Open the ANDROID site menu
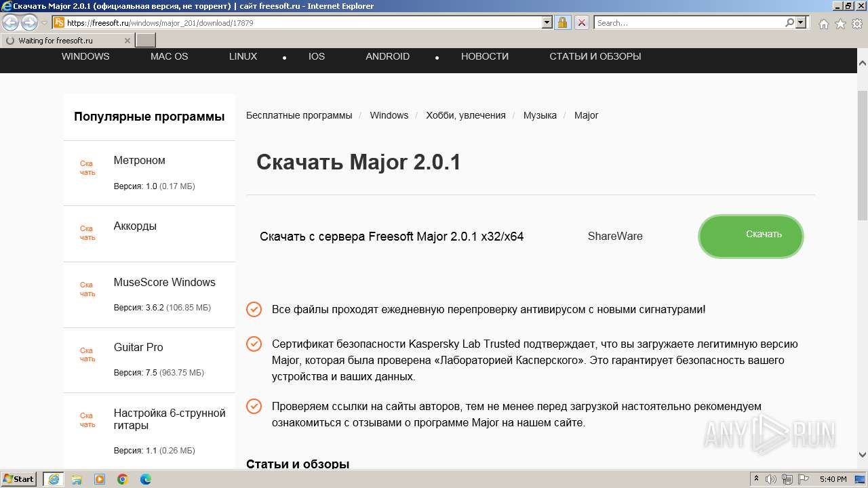This screenshot has width=868, height=488. 387,56
